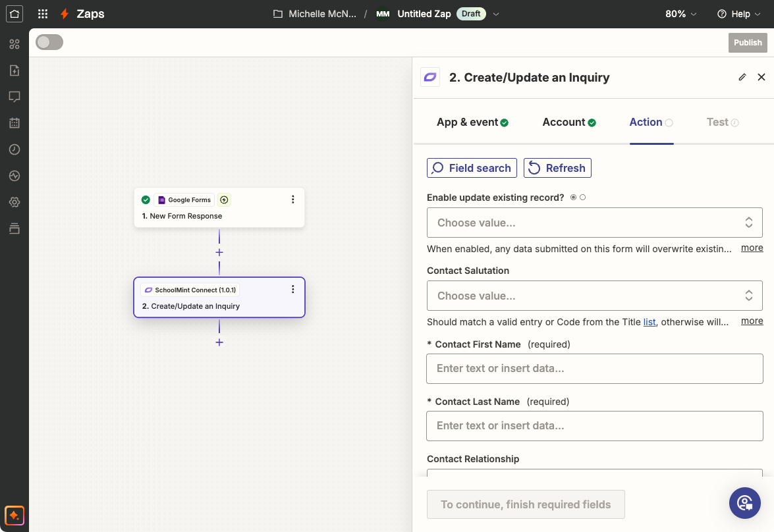Focus the Contact Last Name field
The height and width of the screenshot is (532, 774).
pyautogui.click(x=594, y=426)
